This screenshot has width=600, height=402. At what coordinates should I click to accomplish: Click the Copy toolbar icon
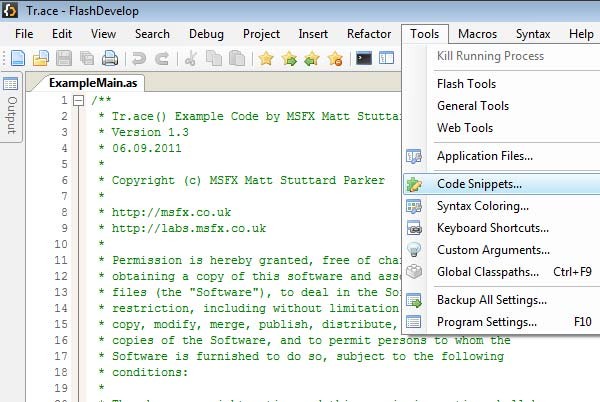(x=214, y=59)
